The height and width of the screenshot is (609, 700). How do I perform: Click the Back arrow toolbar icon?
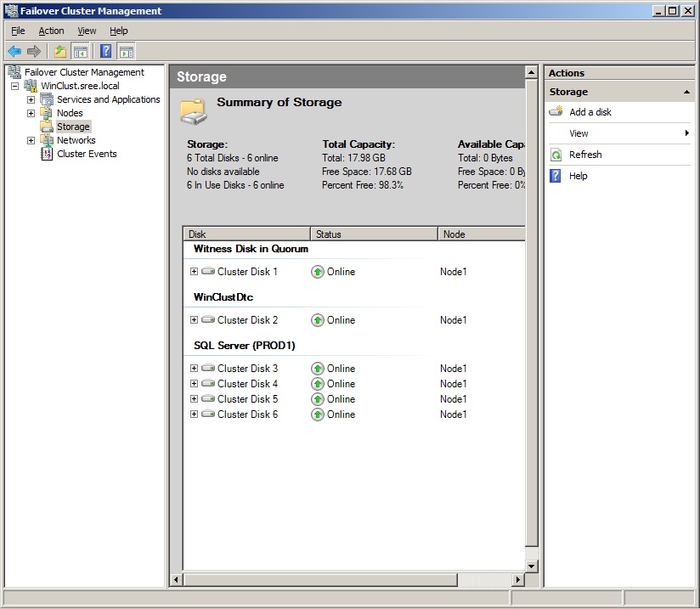tap(14, 52)
